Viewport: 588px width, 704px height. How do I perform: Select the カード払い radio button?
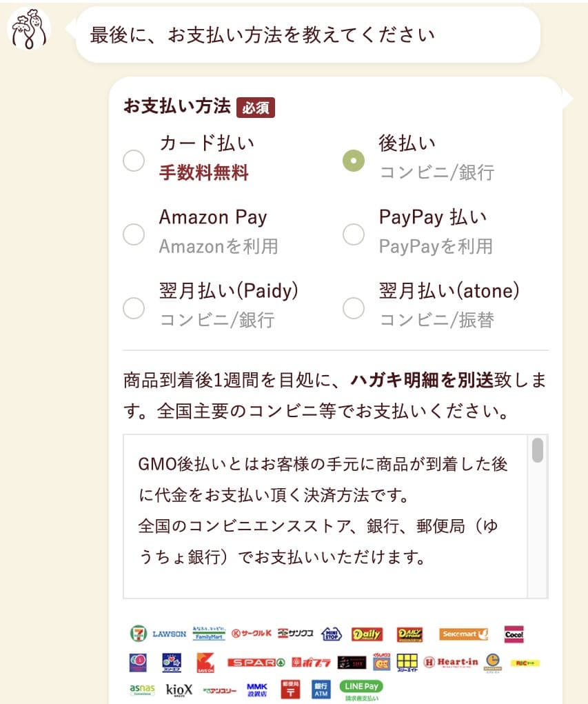point(134,161)
